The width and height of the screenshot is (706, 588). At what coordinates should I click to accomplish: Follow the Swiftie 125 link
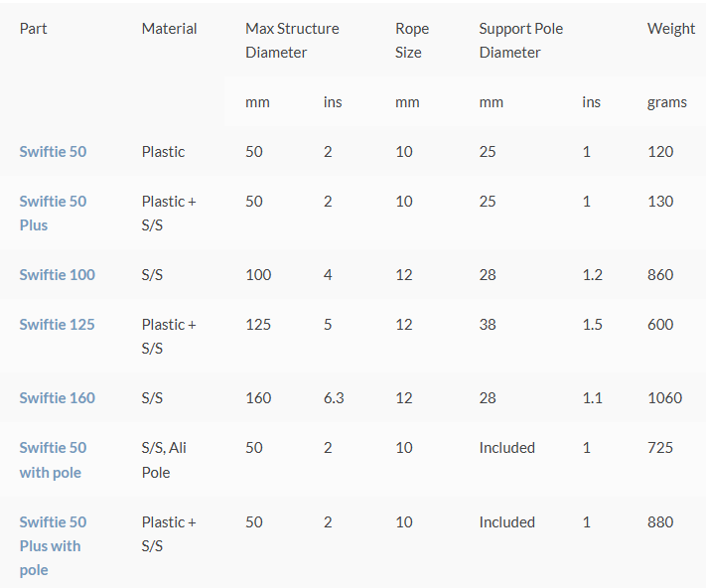[57, 325]
